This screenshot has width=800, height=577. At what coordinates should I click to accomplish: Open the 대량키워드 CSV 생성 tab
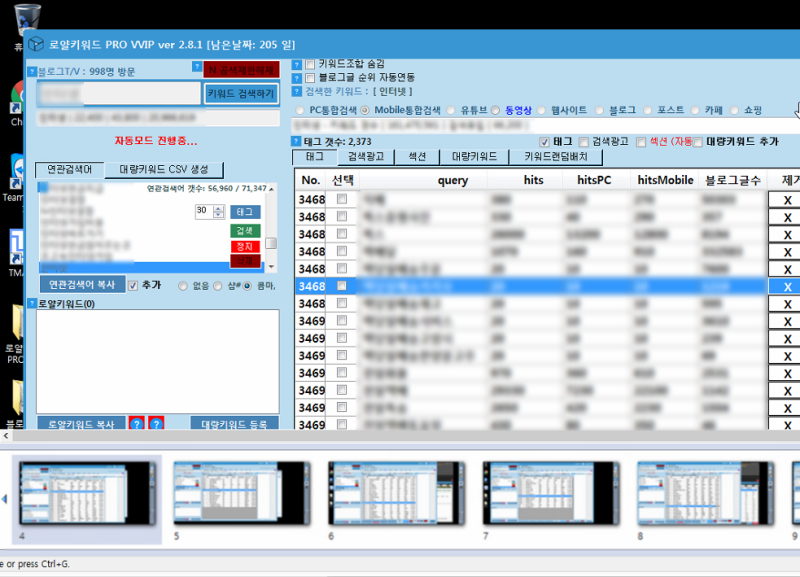164,169
